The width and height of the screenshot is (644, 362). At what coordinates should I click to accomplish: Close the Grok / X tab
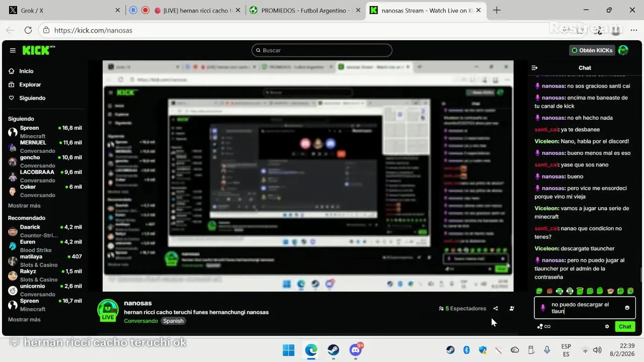pos(118,10)
